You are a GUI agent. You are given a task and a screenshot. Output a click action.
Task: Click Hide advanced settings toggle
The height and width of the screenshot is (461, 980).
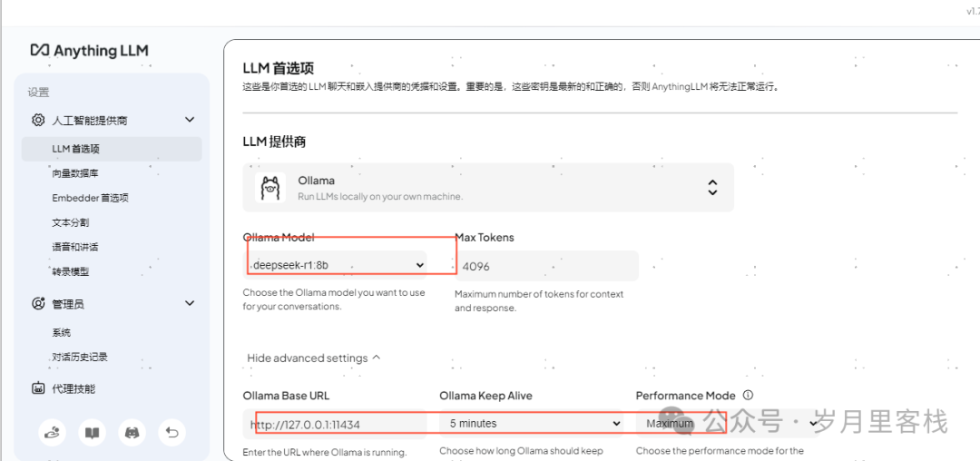(313, 358)
